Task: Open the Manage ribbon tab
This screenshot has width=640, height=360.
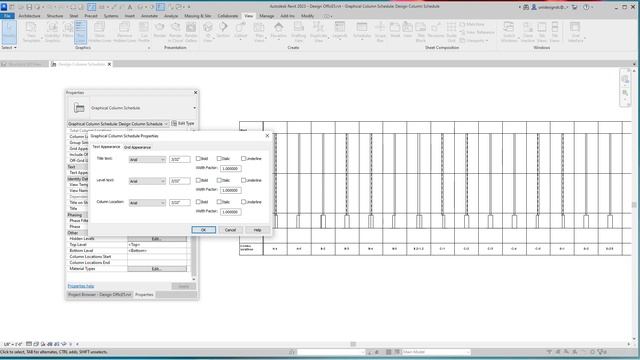Action: click(267, 16)
